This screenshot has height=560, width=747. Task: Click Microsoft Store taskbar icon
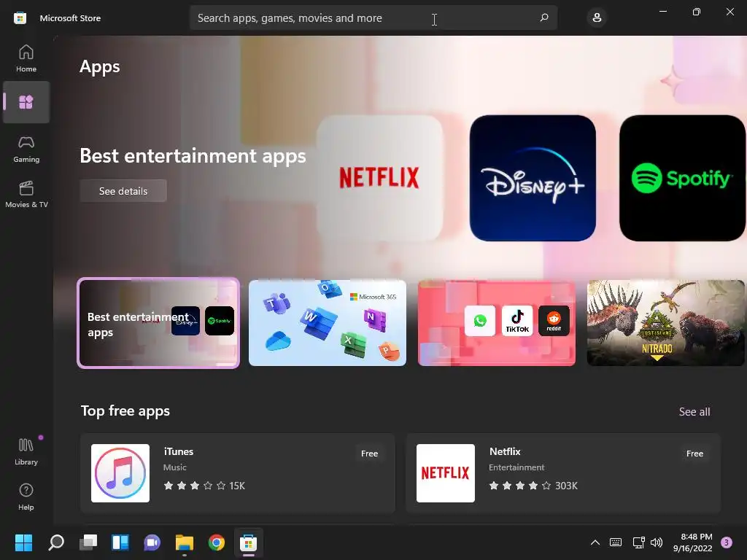(248, 542)
